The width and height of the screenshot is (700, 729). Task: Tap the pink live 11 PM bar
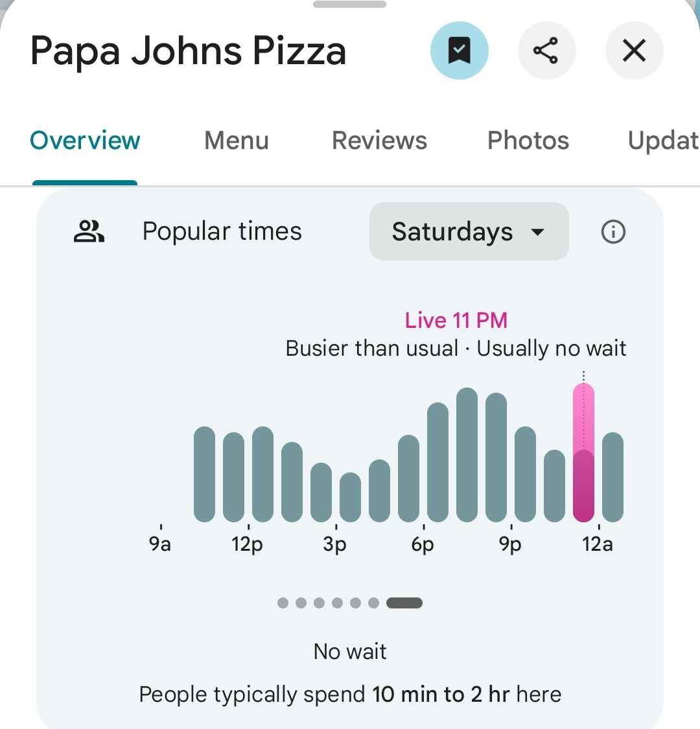click(583, 452)
